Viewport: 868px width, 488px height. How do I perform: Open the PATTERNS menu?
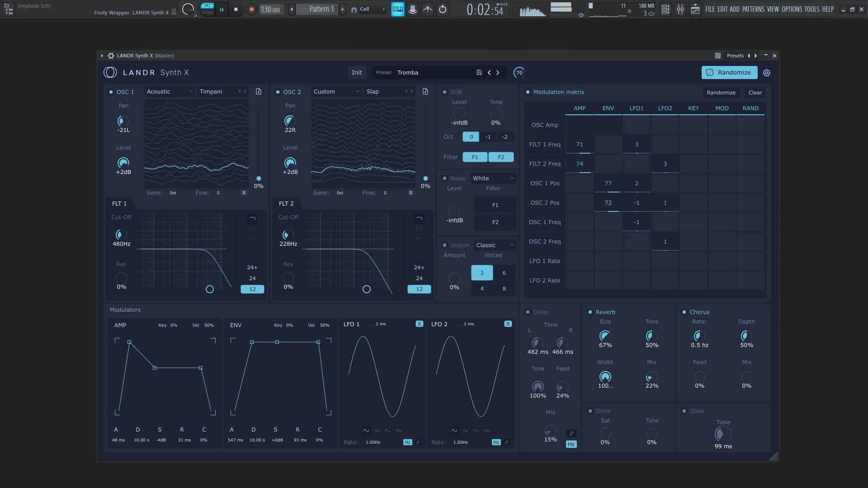[753, 9]
